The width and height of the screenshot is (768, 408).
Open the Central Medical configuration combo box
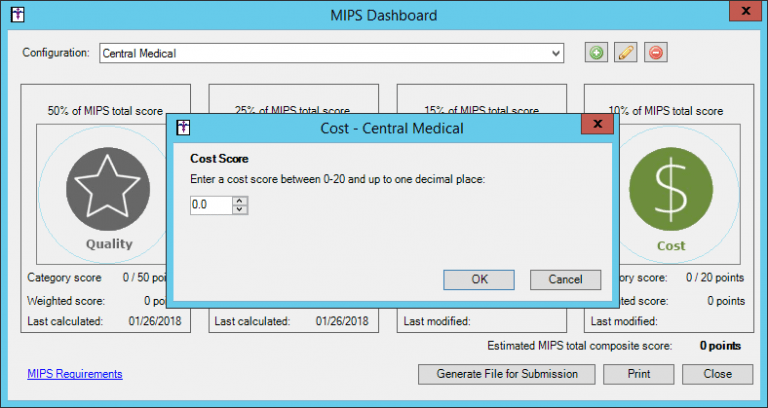point(330,53)
